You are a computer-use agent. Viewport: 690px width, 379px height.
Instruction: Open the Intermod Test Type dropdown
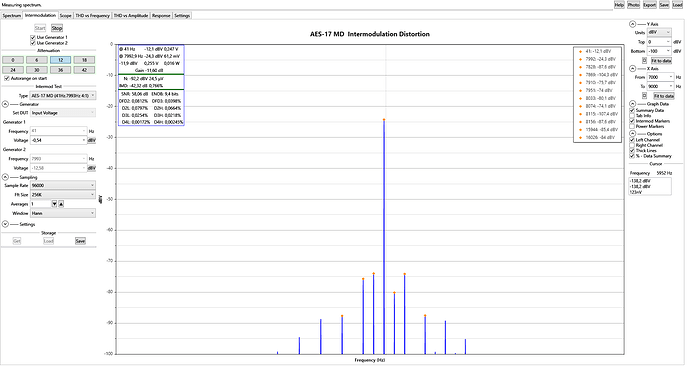(x=62, y=96)
